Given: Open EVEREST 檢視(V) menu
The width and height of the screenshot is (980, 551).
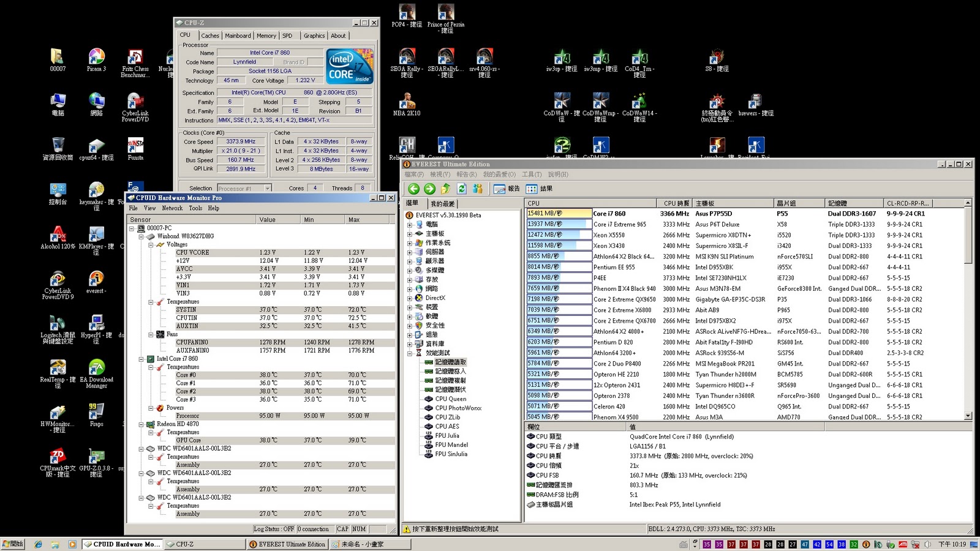Looking at the screenshot, I should (x=441, y=174).
